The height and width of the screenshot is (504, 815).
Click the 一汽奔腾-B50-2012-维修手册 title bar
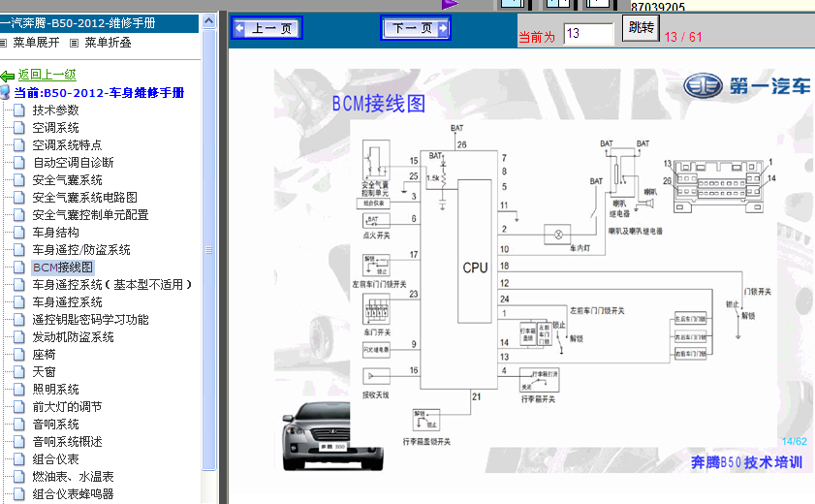tap(99, 23)
